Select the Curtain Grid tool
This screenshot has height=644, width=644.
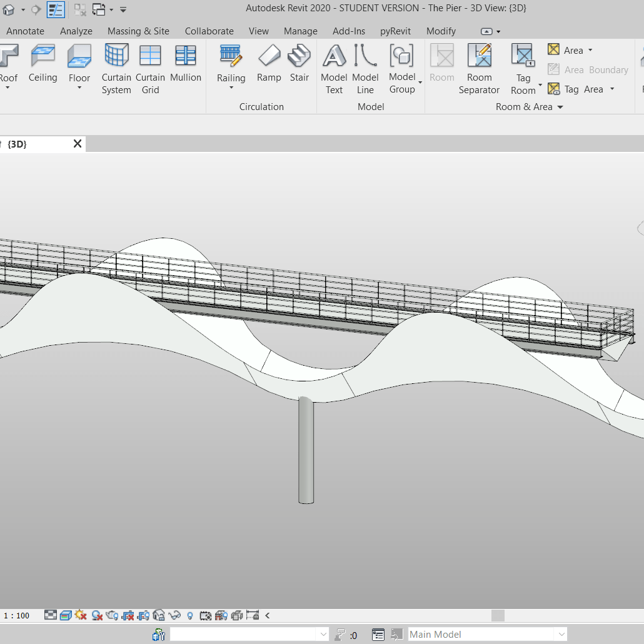tap(150, 63)
